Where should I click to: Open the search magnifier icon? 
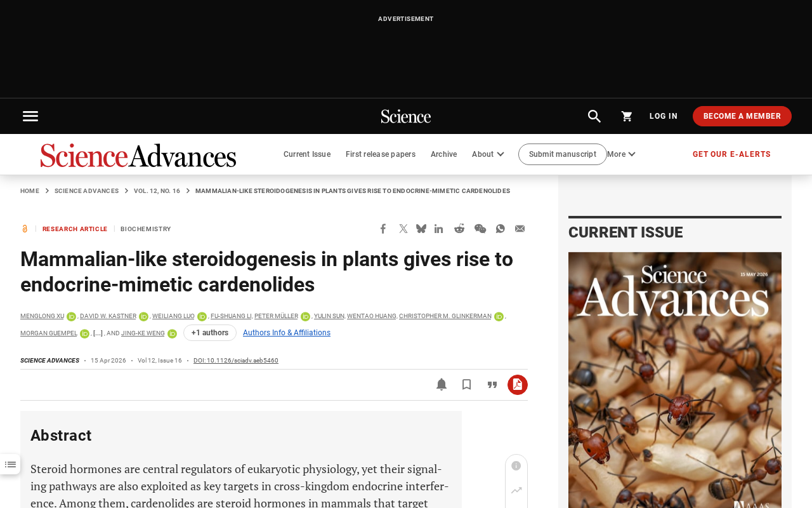click(594, 116)
